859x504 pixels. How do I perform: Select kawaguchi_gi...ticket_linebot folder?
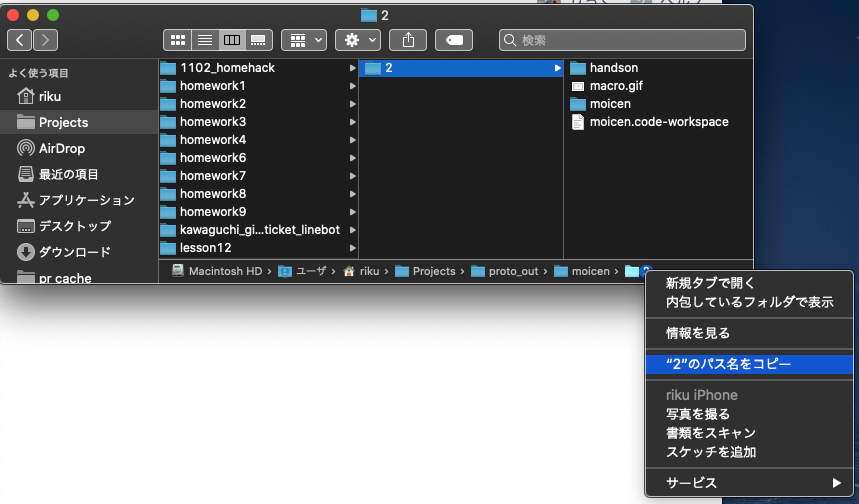pos(258,230)
